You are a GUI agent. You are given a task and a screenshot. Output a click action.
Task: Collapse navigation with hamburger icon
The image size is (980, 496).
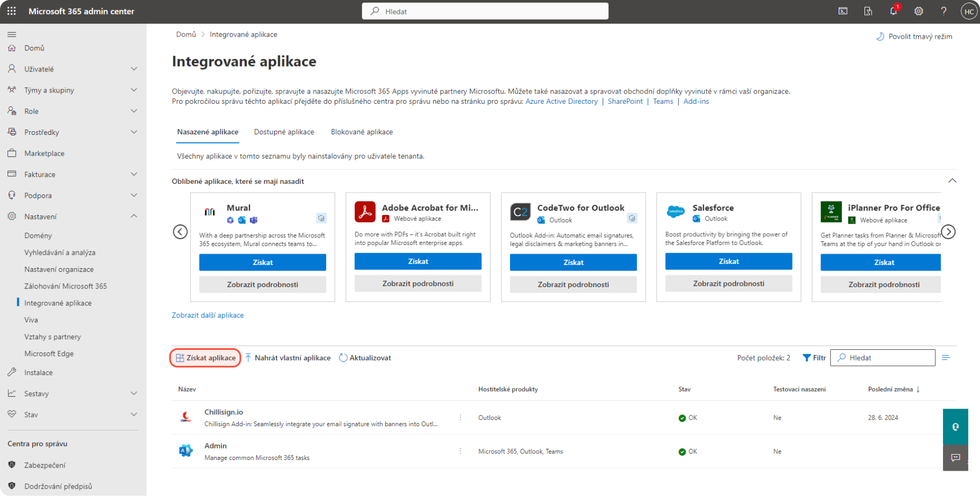pos(12,34)
